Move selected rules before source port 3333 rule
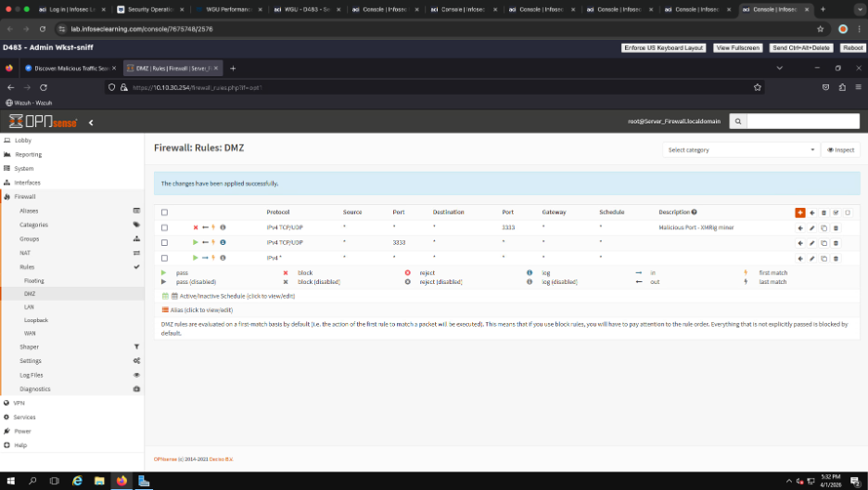 coord(800,243)
